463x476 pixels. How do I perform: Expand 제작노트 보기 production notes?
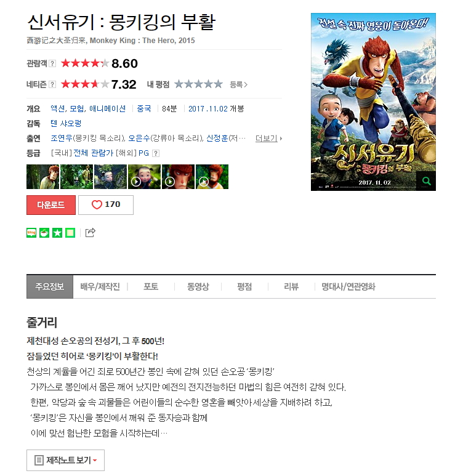click(x=66, y=460)
